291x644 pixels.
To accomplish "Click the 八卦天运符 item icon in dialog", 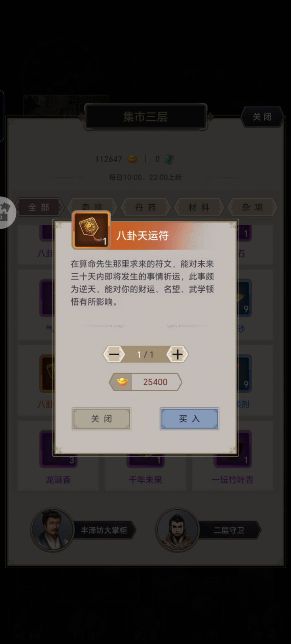I will point(91,230).
